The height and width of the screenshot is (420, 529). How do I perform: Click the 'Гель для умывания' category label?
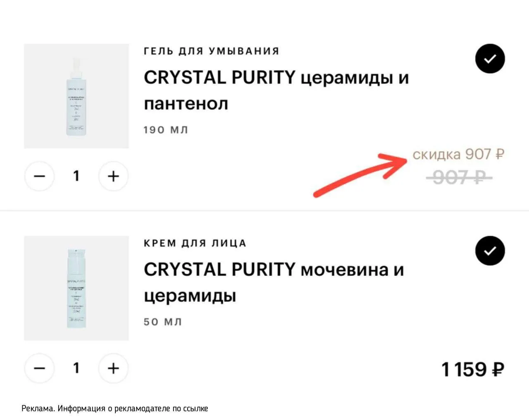(212, 51)
